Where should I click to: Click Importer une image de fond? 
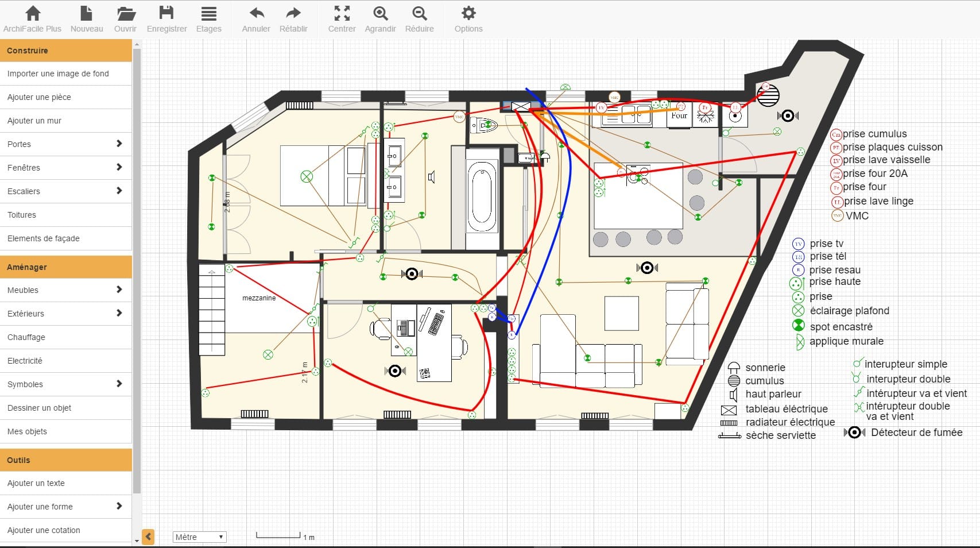(58, 74)
